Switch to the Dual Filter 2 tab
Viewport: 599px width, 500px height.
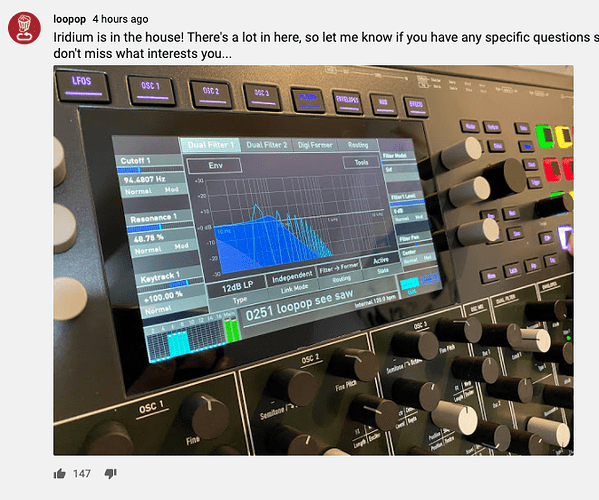[x=267, y=145]
